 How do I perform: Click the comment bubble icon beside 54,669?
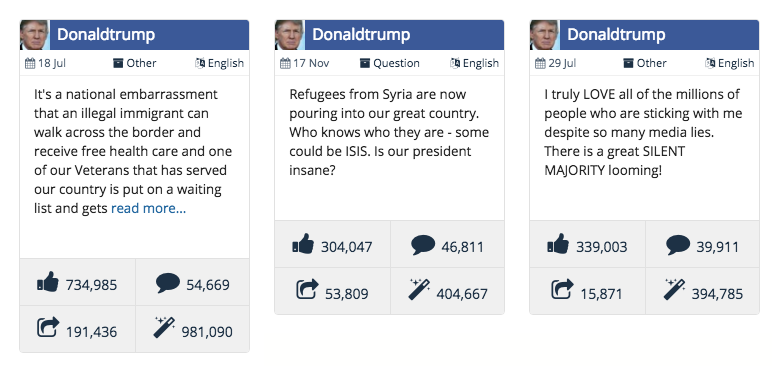tap(168, 283)
